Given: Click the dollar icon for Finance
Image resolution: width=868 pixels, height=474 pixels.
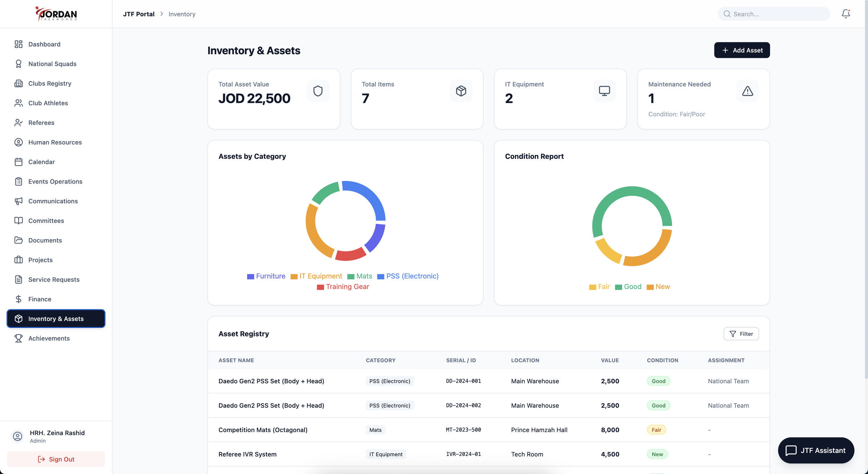Looking at the screenshot, I should (x=18, y=299).
